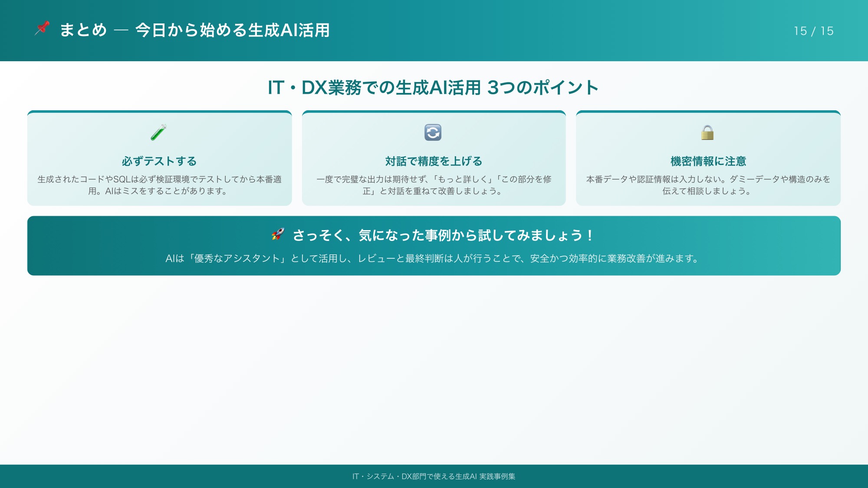
Task: Click the card title 対話で精度を上げる
Action: 434,161
